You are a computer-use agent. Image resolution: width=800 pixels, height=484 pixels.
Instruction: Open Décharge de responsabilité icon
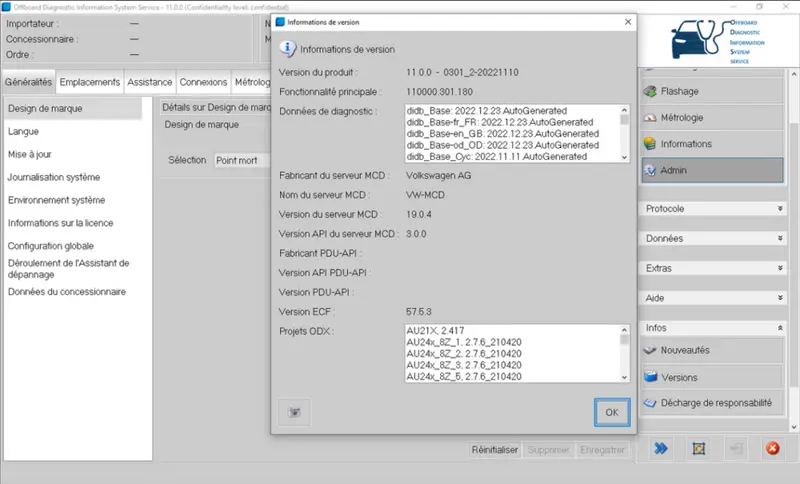pyautogui.click(x=650, y=403)
